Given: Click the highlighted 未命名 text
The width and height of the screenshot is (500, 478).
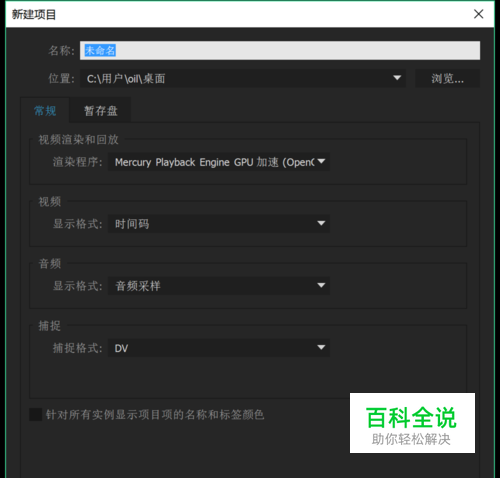Looking at the screenshot, I should pos(100,51).
